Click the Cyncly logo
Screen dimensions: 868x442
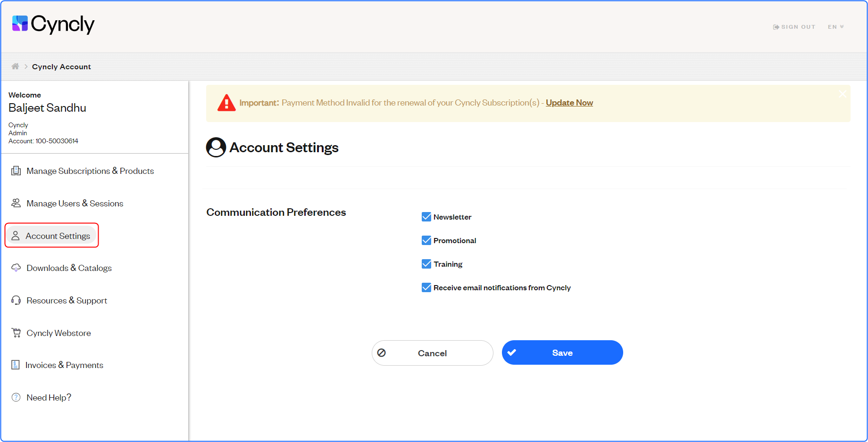pyautogui.click(x=53, y=24)
